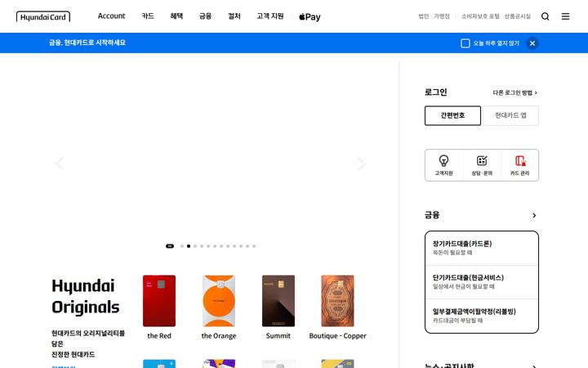Open the 혜택 menu
This screenshot has height=368, width=588.
click(176, 16)
